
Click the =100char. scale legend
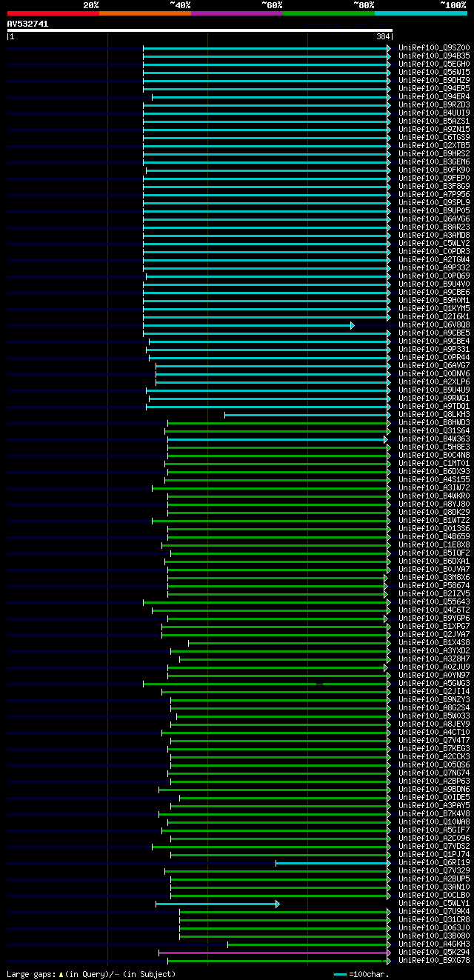361,974
